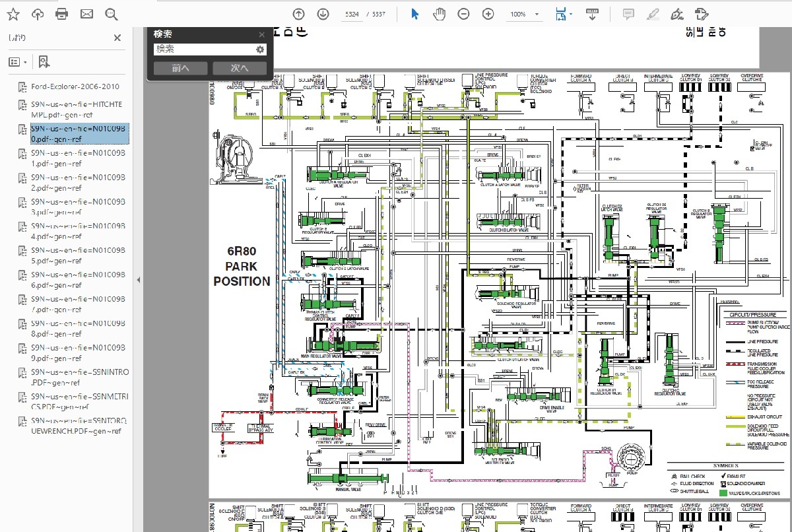792x532 pixels.
Task: Select the highlighted N0100980.pdf bookmark
Action: click(x=79, y=133)
